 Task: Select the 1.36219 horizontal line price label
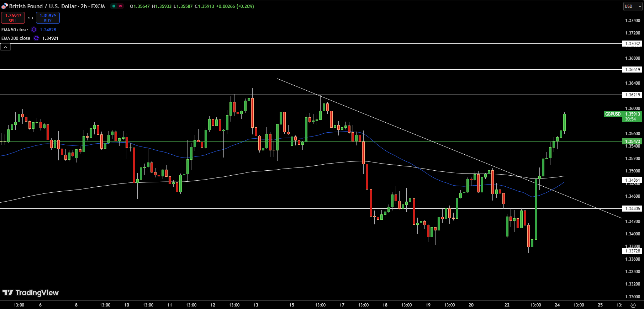(x=633, y=95)
